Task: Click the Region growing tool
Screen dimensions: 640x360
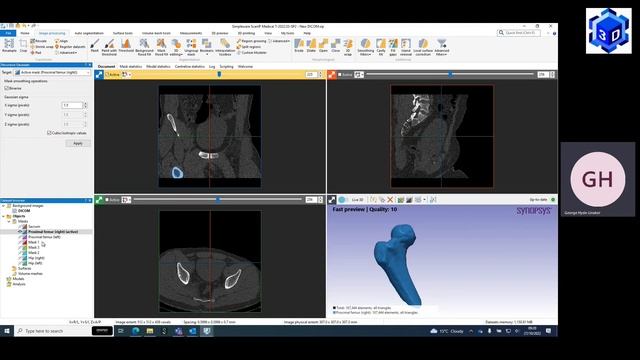Action: pyautogui.click(x=251, y=41)
